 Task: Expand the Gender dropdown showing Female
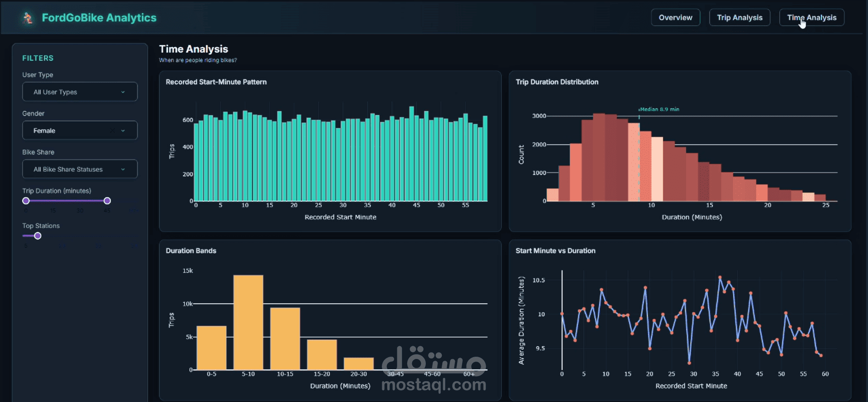pos(80,131)
